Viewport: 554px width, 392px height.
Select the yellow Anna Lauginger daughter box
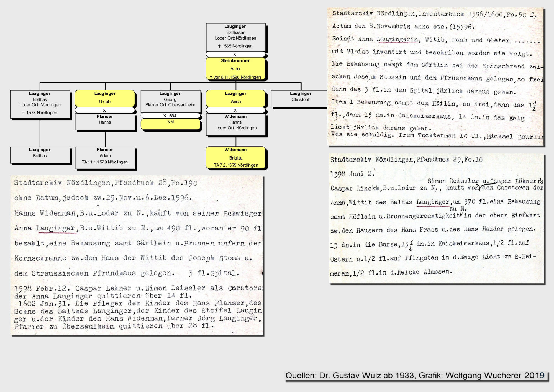[236, 98]
